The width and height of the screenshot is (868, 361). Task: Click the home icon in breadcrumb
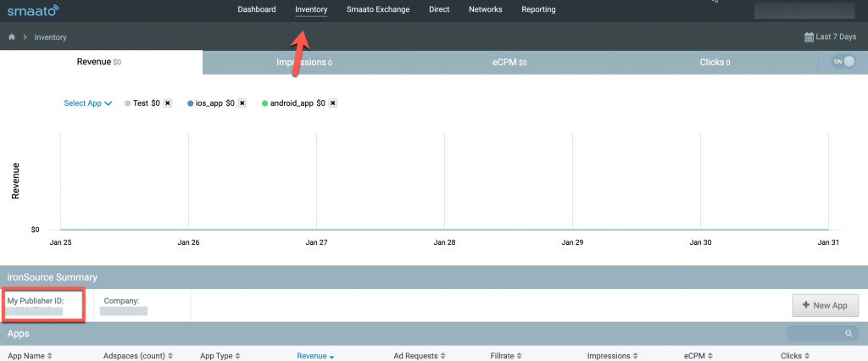12,37
